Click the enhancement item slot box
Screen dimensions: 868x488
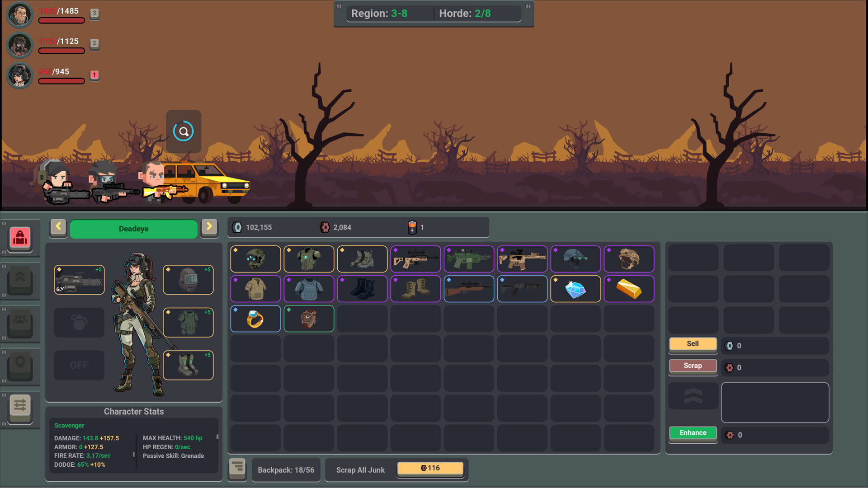click(775, 403)
